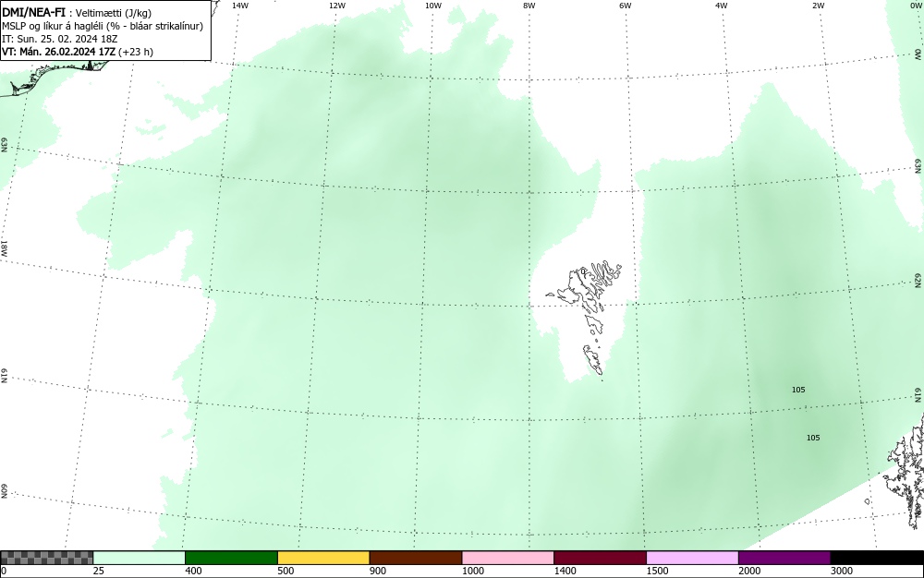Click the purple 2000–3000 legend swatch

click(x=784, y=558)
